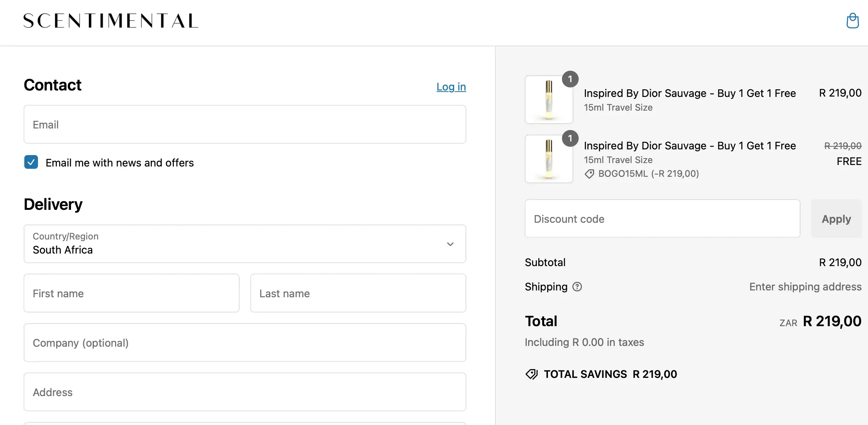Click quantity badge on free perfume item
This screenshot has height=425, width=868.
(x=570, y=138)
